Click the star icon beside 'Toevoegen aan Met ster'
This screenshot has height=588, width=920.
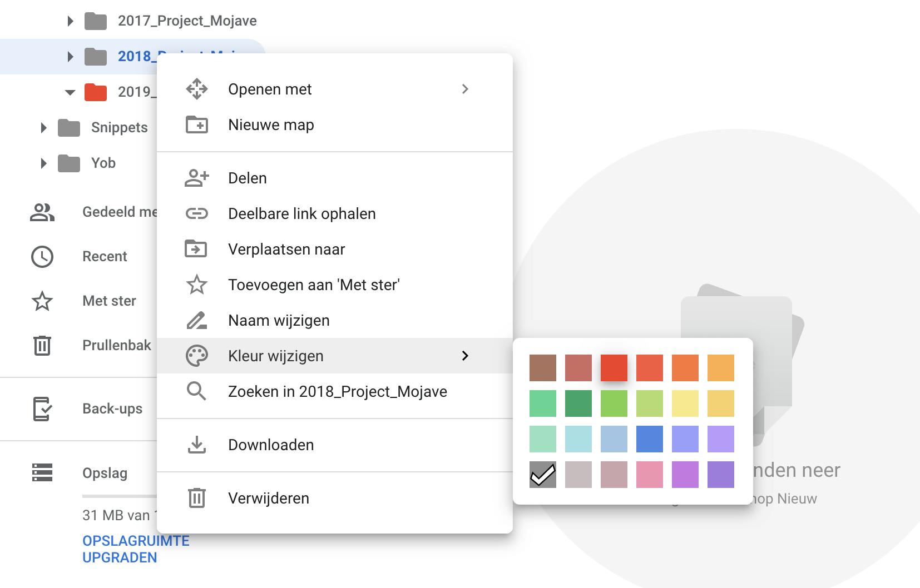coord(196,285)
